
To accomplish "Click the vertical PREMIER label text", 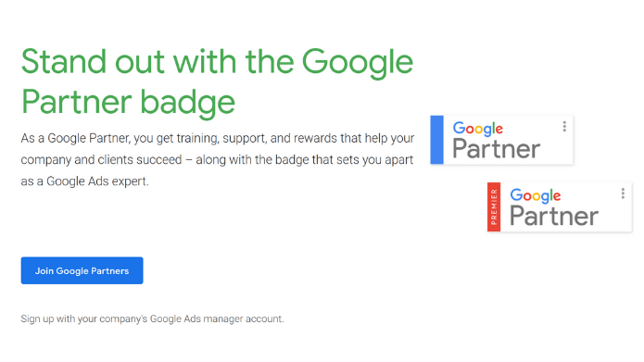I will tap(494, 206).
